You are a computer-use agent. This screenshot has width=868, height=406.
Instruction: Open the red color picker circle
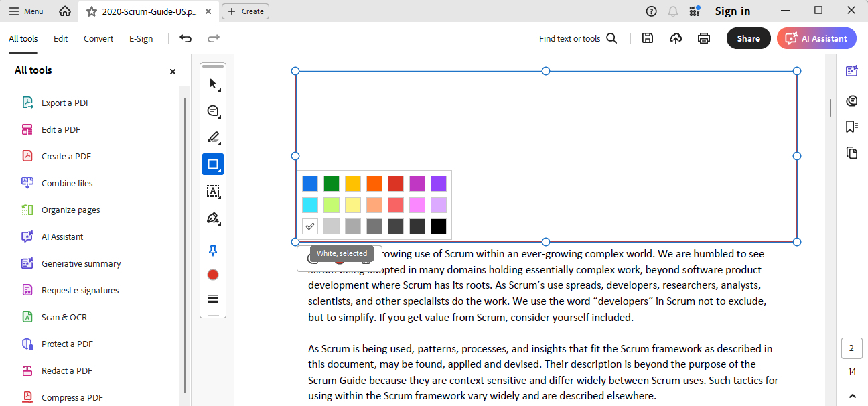tap(213, 275)
